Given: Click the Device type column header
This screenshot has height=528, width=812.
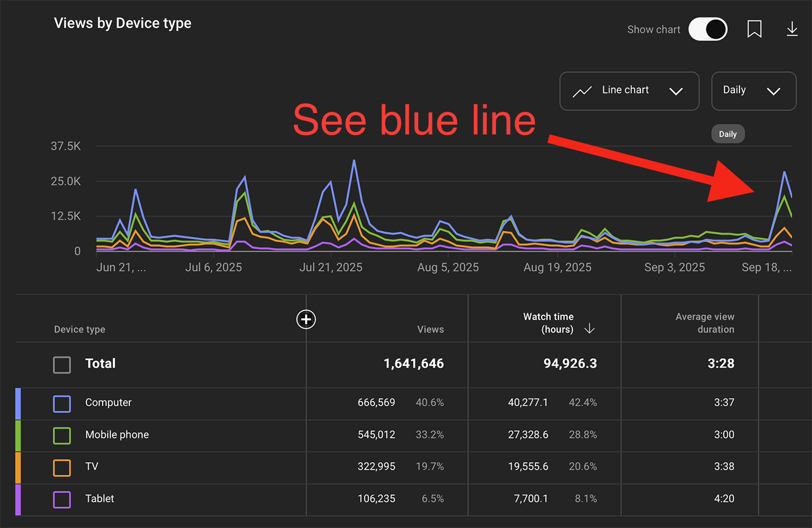Looking at the screenshot, I should tap(79, 329).
